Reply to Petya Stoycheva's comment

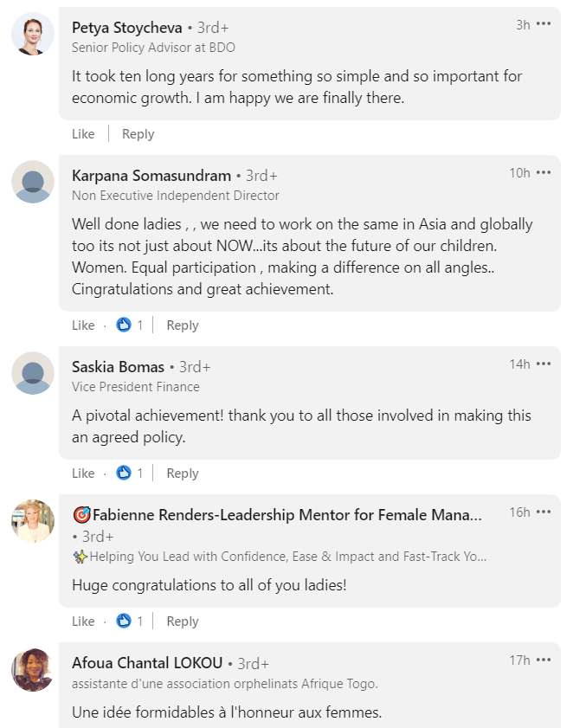click(x=138, y=133)
